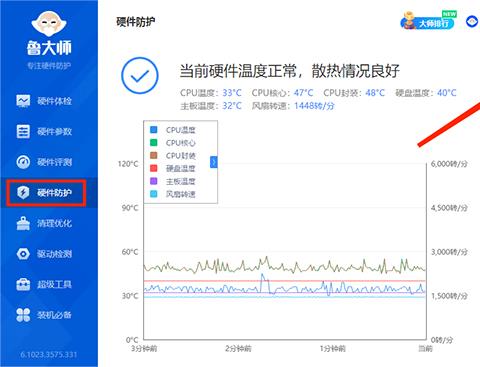Viewport: 480px width, 367px height.
Task: Click the CPU封装 legend label
Action: coord(180,156)
